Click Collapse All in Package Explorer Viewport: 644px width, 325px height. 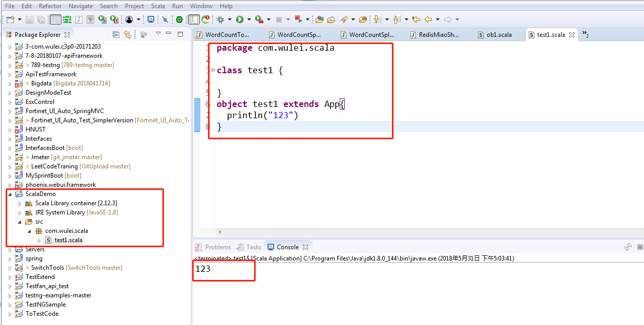click(116, 34)
